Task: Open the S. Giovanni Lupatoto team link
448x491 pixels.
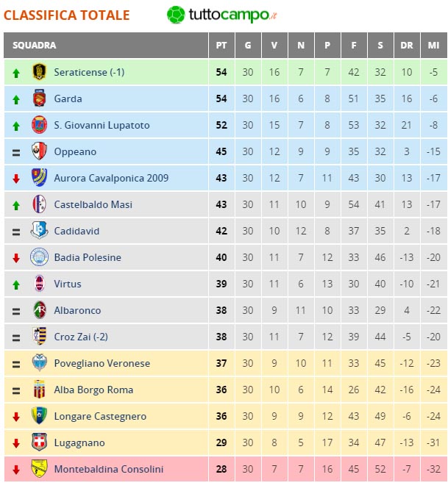Action: point(102,125)
